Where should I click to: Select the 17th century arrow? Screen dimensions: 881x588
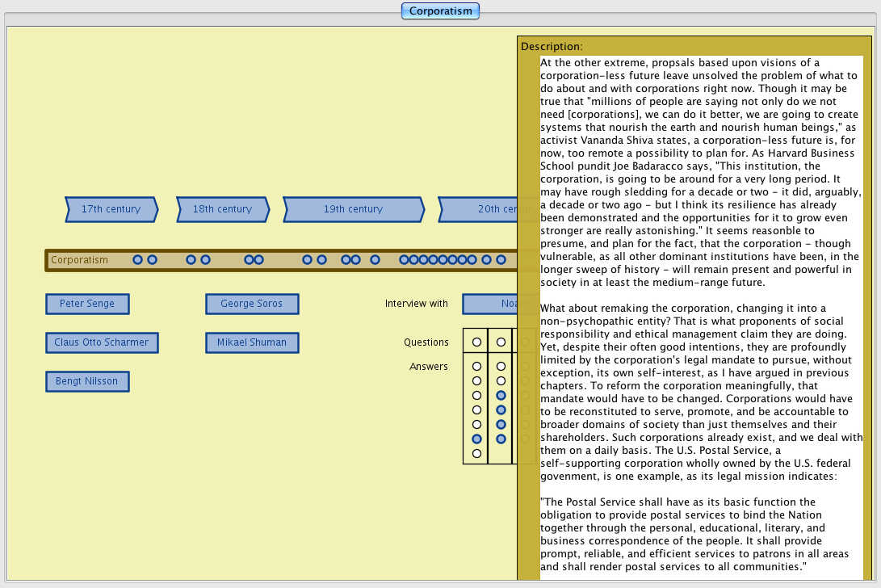coord(111,209)
